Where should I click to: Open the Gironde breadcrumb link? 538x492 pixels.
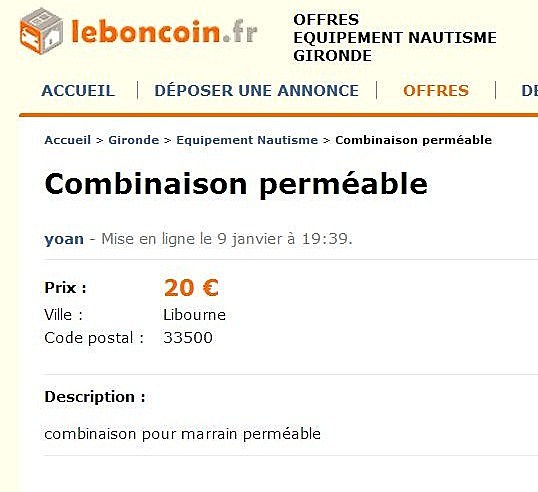click(x=133, y=140)
